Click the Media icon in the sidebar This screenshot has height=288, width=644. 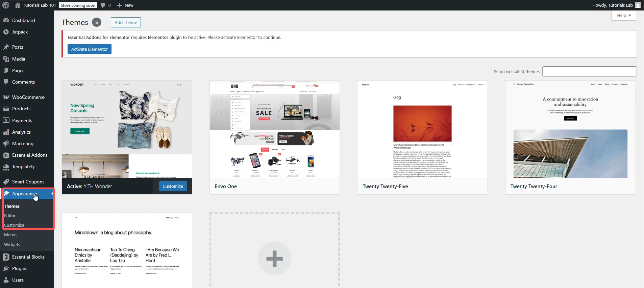coord(6,59)
